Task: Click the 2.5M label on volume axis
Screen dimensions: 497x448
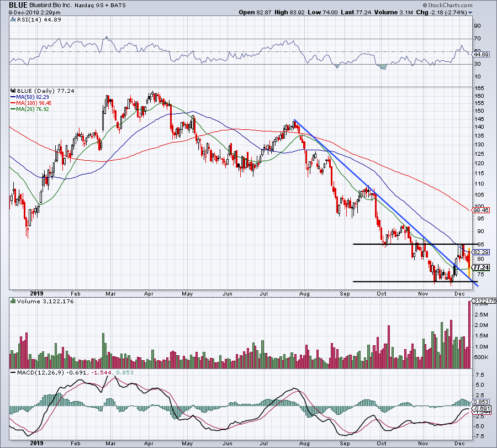Action: [481, 314]
